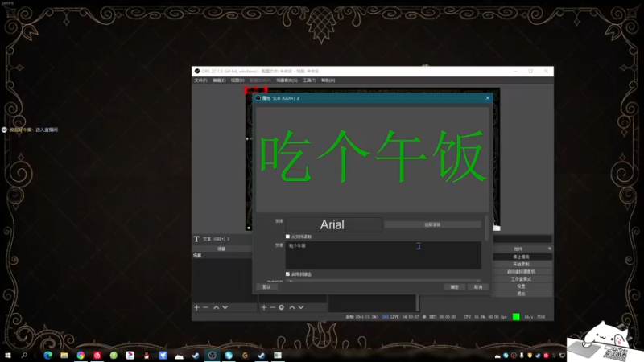Click the green text preview area
Image resolution: width=644 pixels, height=362 pixels.
pos(373,159)
